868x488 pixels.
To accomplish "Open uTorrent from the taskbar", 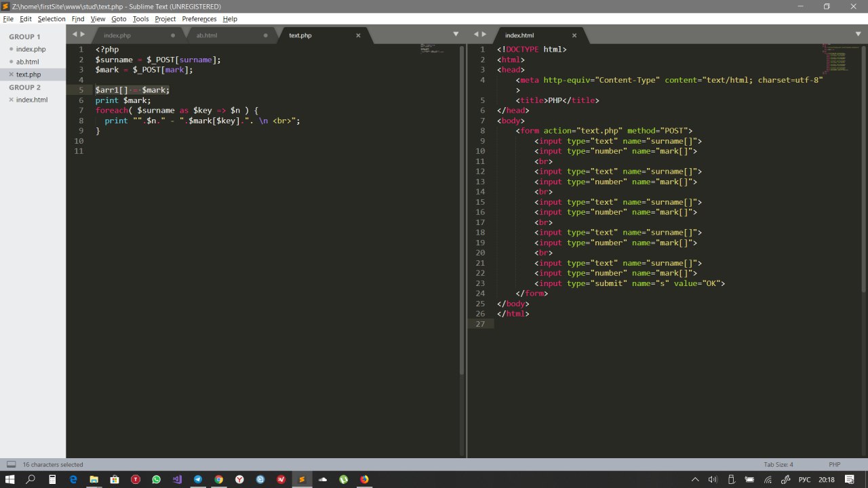I will (x=344, y=479).
